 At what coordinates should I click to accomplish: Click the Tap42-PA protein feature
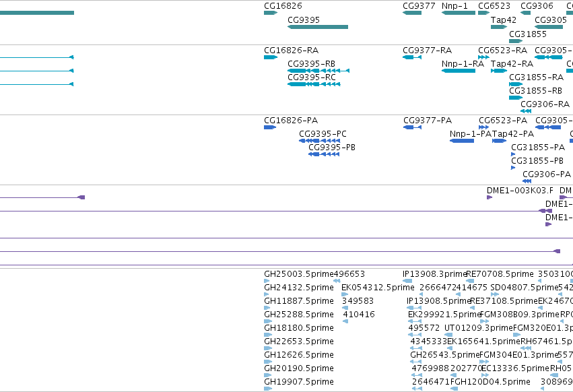point(499,141)
